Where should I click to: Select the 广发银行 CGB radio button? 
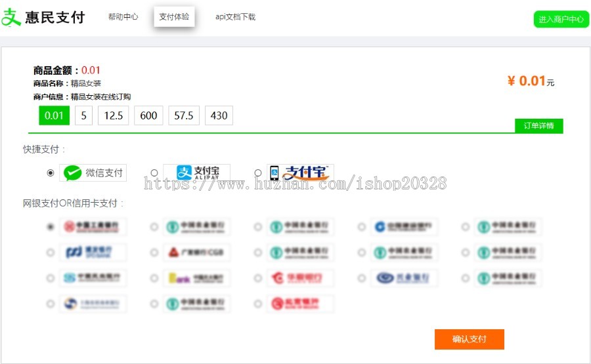[154, 253]
